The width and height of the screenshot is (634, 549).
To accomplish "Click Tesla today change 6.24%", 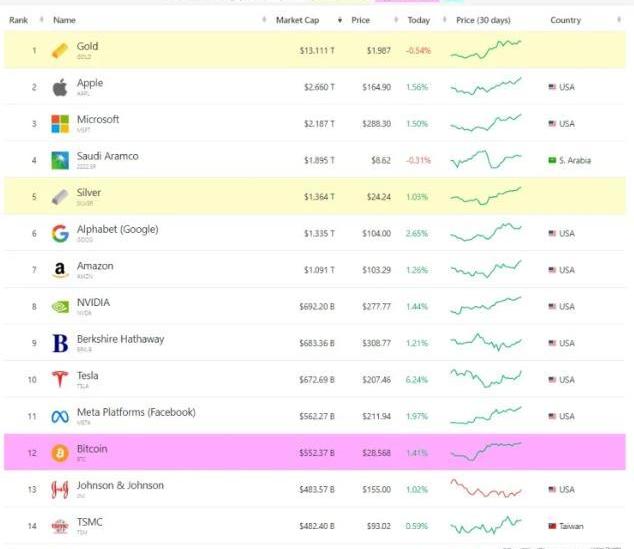I will (416, 380).
